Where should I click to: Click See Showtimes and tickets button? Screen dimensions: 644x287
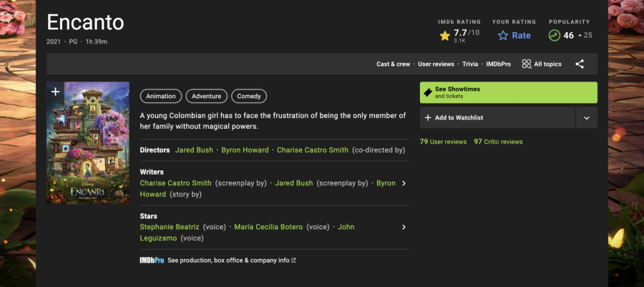[x=509, y=92]
